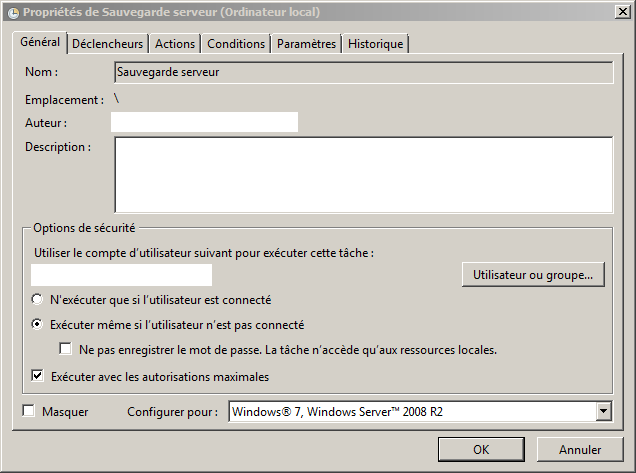Go to the Conditions tab
This screenshot has height=473, width=636.
(x=236, y=44)
